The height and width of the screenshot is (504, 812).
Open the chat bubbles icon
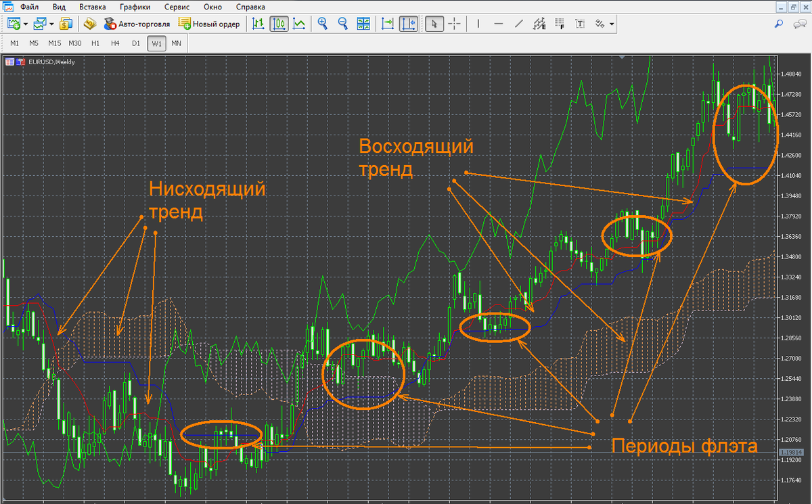[799, 24]
